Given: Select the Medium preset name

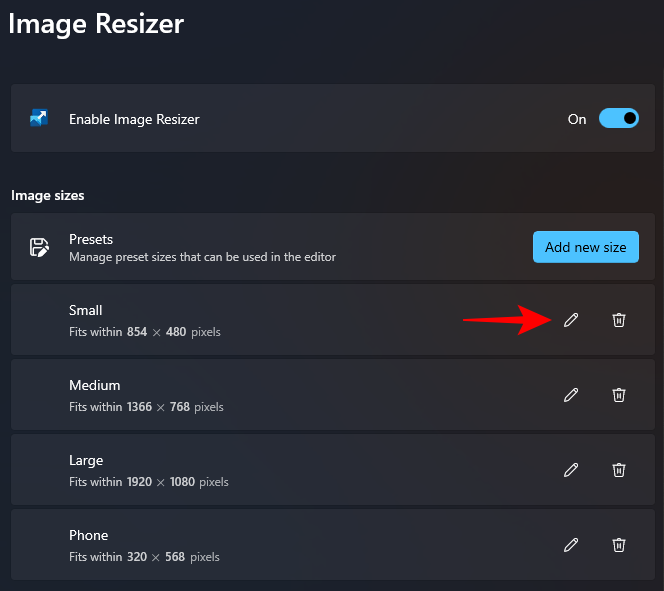Looking at the screenshot, I should [x=95, y=385].
